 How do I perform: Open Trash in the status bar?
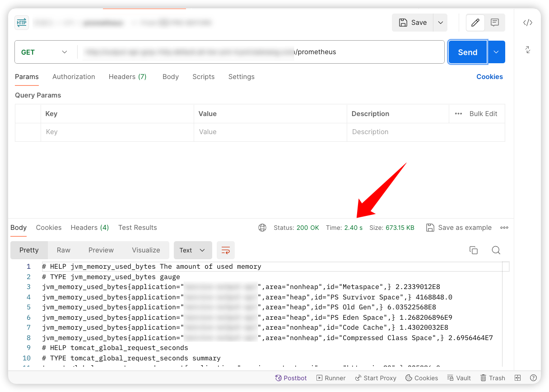click(x=493, y=378)
